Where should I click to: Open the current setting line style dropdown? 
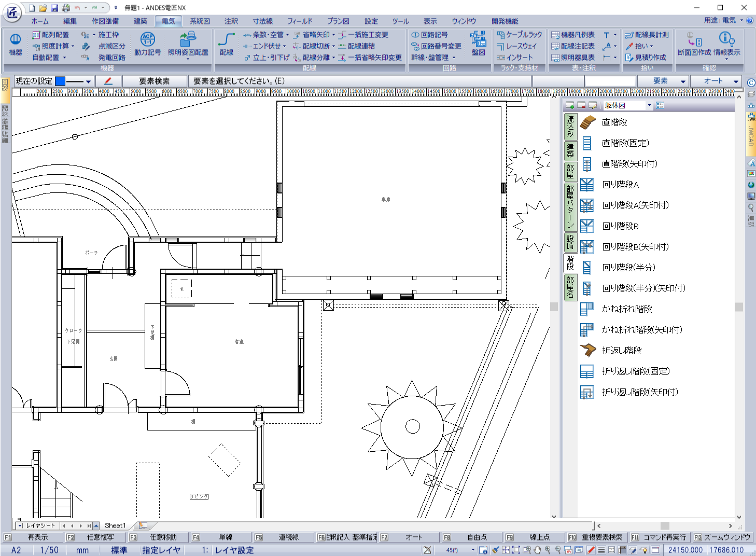click(x=89, y=81)
